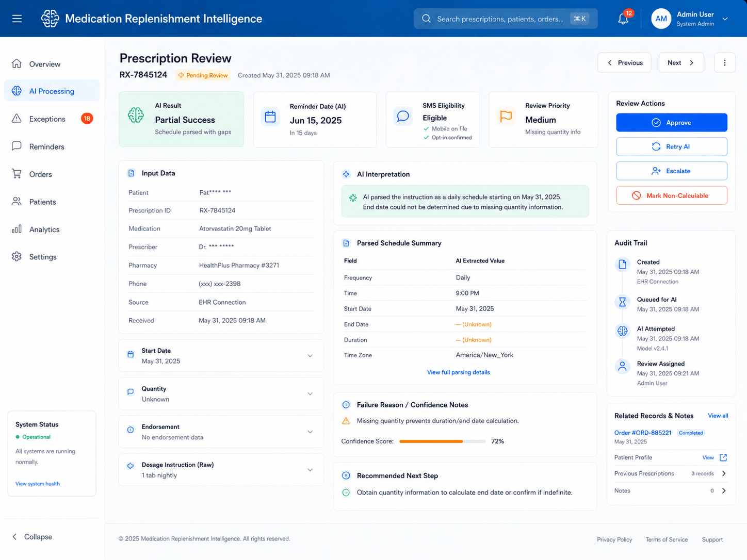Click the Parsed Schedule Summary document icon

pos(346,243)
